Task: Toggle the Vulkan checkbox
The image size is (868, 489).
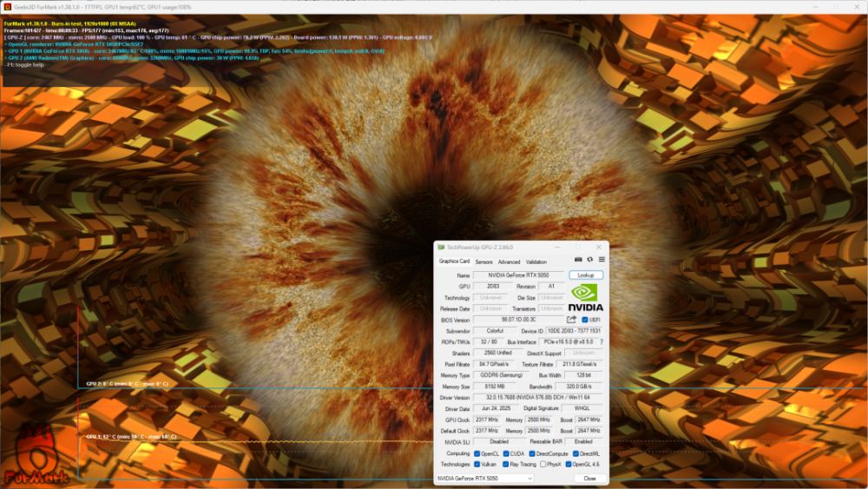Action: click(x=477, y=465)
